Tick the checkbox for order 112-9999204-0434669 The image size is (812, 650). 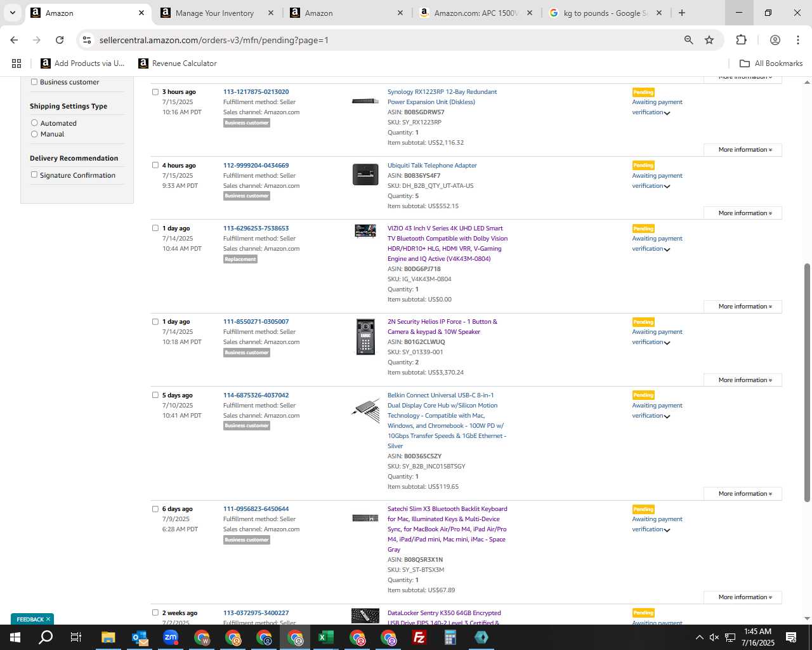155,165
